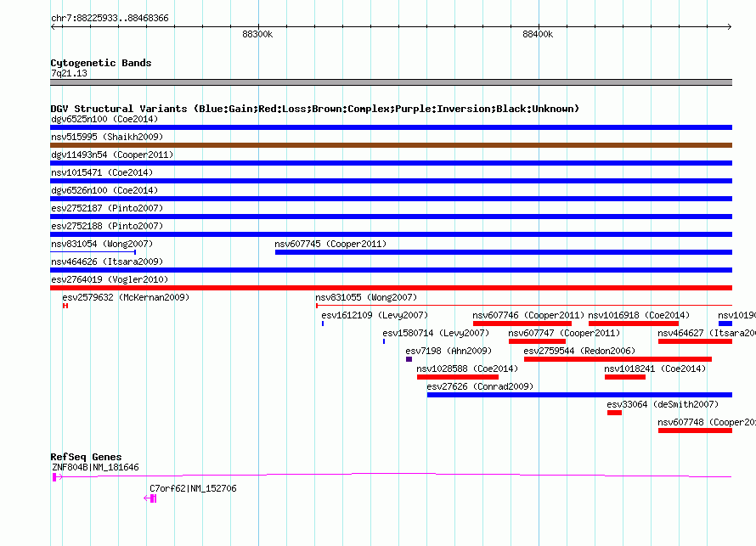Select the short nsv831054 (Wong2007) blue feature
This screenshot has height=546, width=756.
coord(93,252)
